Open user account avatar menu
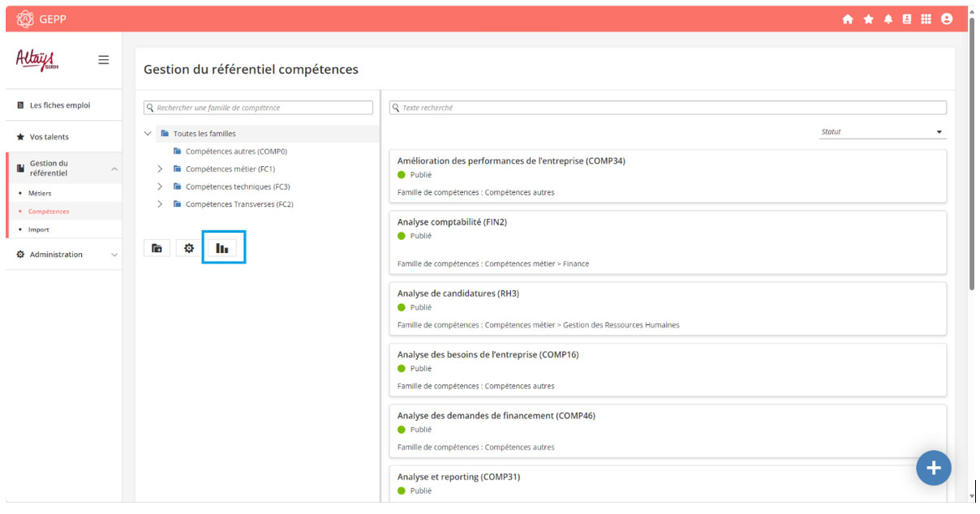This screenshot has height=514, width=980. pos(947,19)
